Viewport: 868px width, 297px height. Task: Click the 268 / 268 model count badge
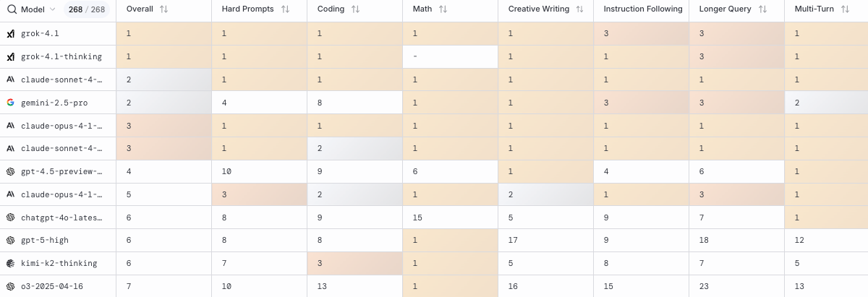(x=87, y=9)
